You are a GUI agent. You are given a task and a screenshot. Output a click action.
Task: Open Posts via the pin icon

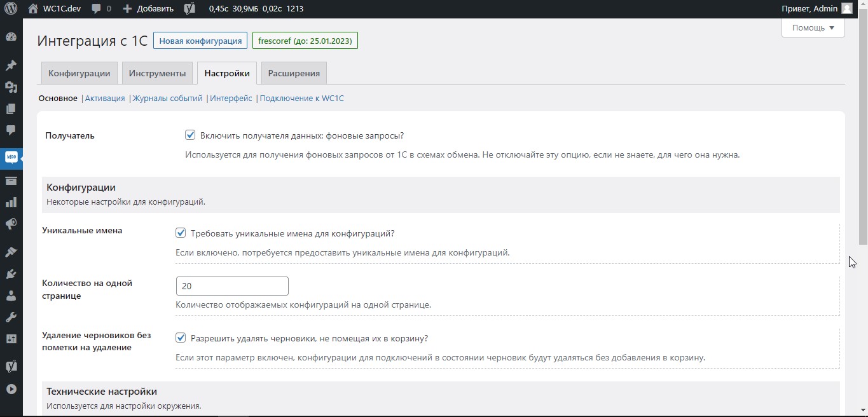[11, 65]
